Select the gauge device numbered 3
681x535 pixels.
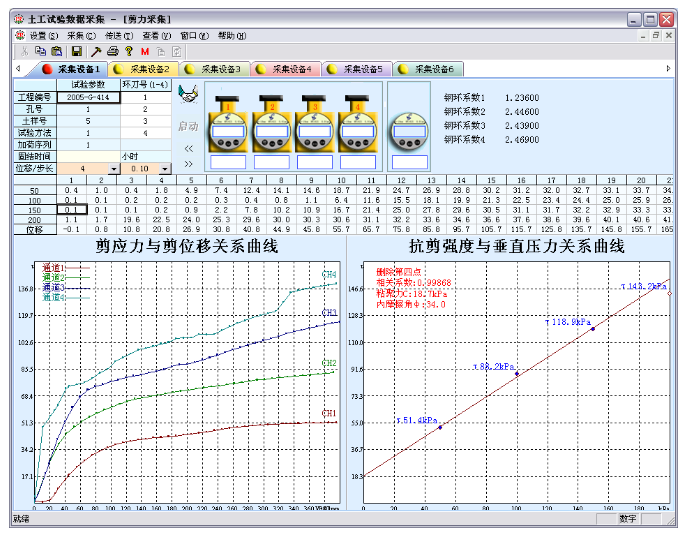coord(314,125)
